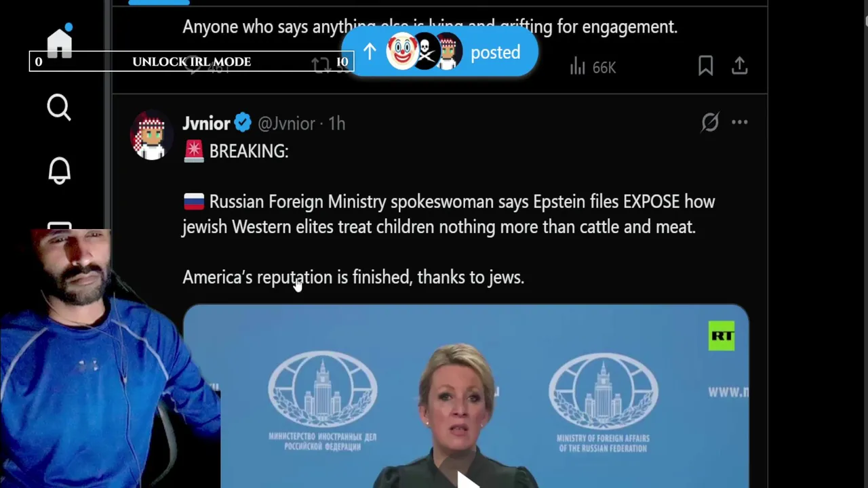Open the Jvnior display name link
This screenshot has width=868, height=488.
(206, 123)
